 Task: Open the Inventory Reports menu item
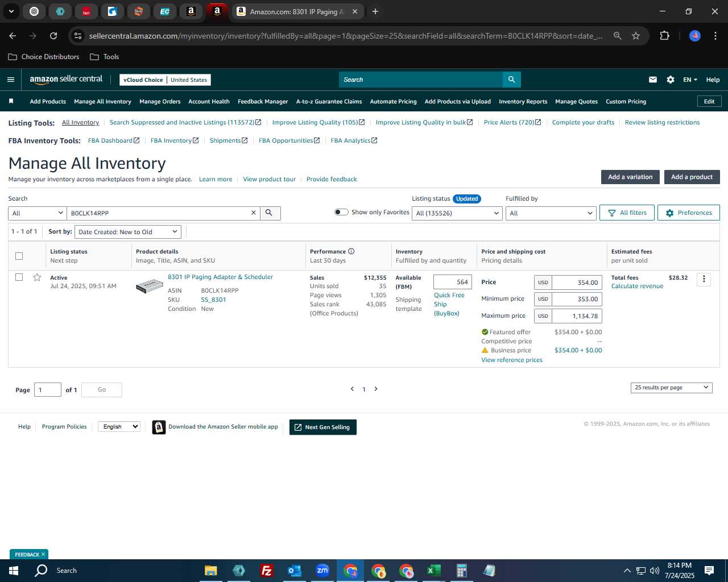pos(523,101)
